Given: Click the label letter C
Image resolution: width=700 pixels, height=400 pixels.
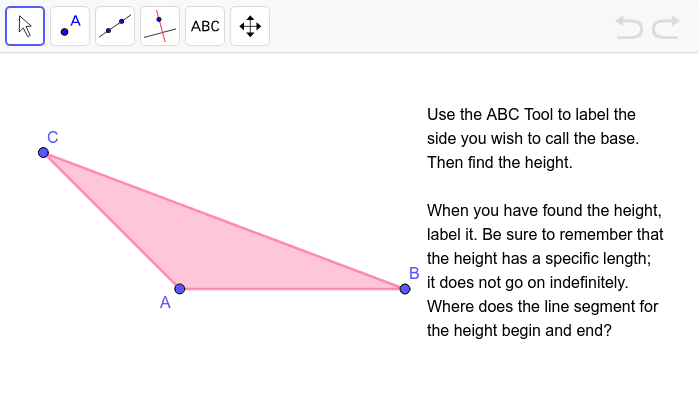Looking at the screenshot, I should coord(53,138).
